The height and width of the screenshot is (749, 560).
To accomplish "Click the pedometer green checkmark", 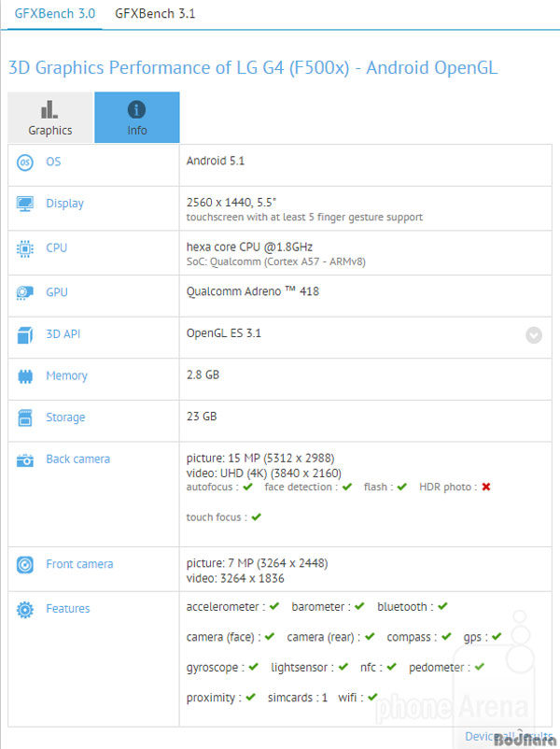I will click(x=480, y=667).
